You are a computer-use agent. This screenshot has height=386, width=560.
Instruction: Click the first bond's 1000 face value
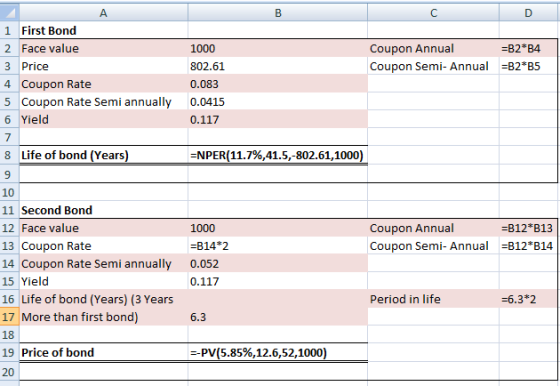pos(278,49)
